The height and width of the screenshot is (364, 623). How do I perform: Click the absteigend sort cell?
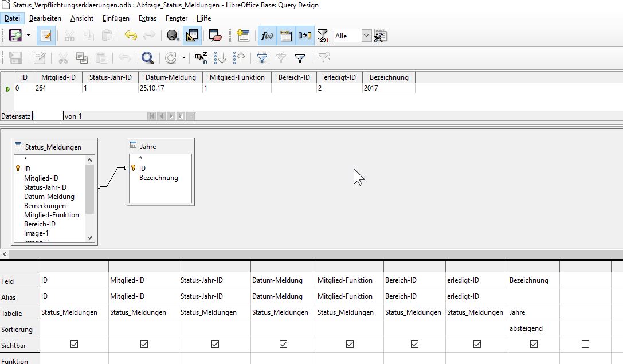point(534,328)
